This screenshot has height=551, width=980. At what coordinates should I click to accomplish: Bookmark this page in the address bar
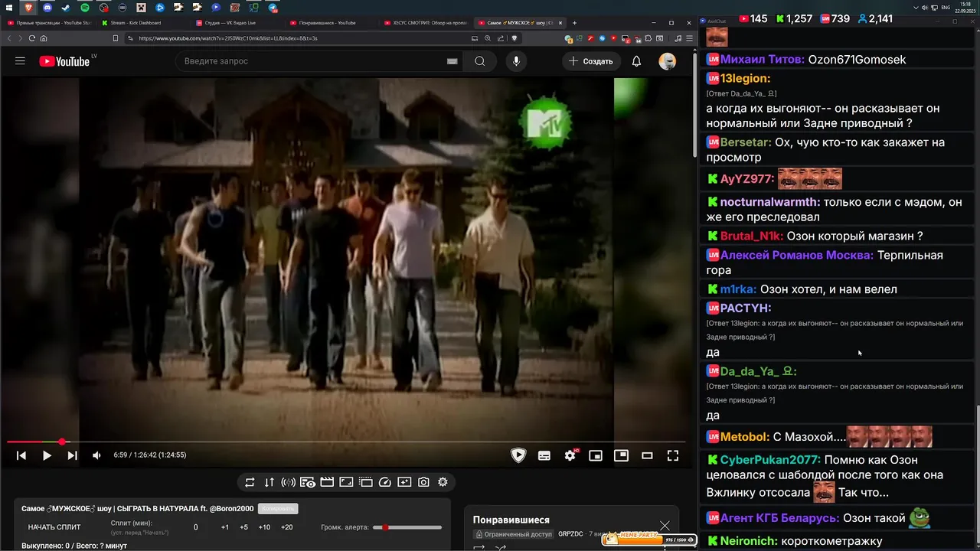pos(116,38)
